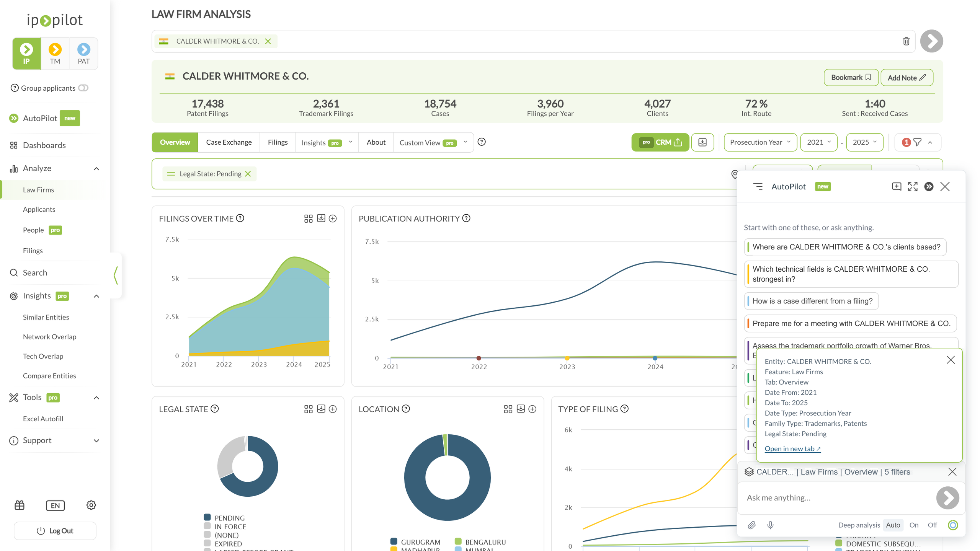Screen dimensions: 980x551
Task: Switch to the PAT patent mode icon
Action: pyautogui.click(x=83, y=54)
